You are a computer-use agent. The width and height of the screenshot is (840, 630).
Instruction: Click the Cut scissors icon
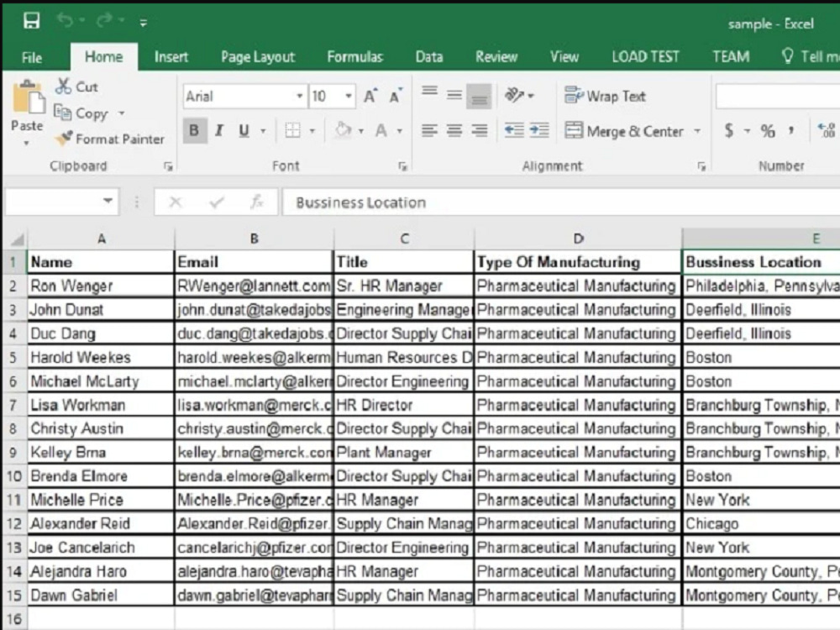(63, 87)
